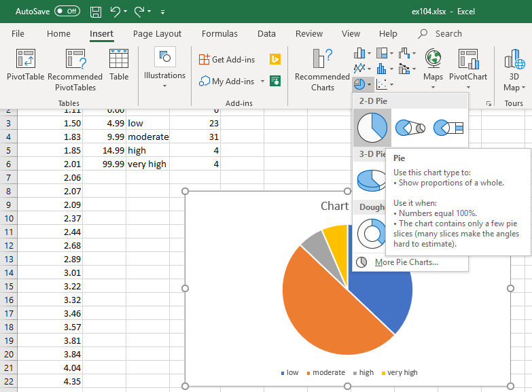Click the Bing Maps add-in icon
532x392 pixels.
(x=274, y=59)
